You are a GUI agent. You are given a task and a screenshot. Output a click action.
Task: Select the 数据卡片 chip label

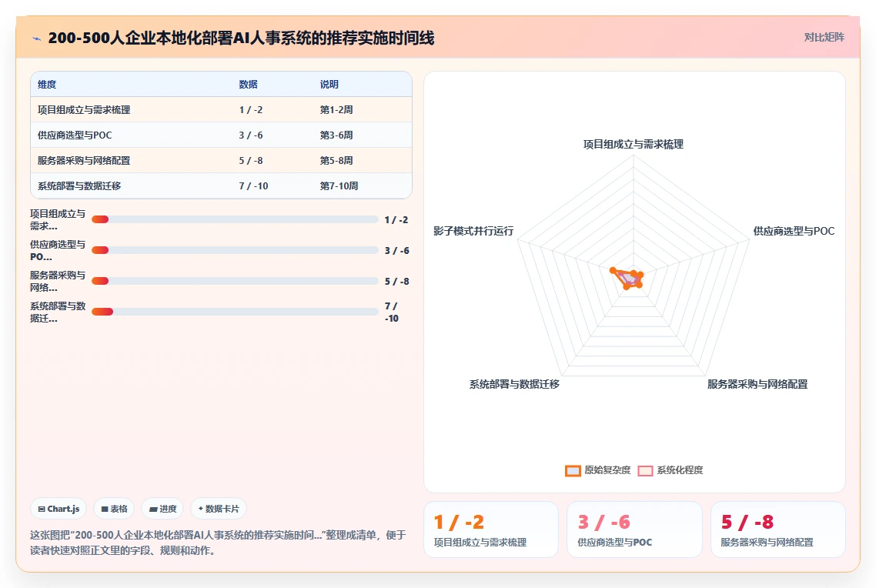click(x=222, y=509)
